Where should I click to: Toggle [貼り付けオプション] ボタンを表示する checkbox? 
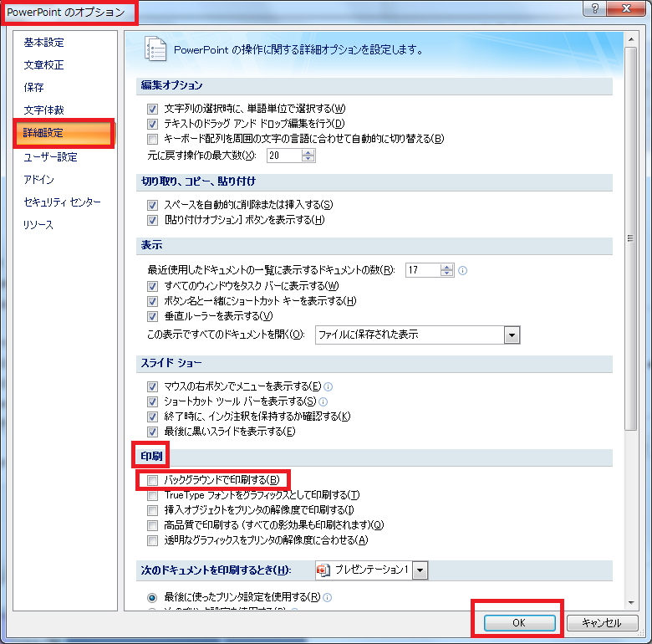[x=153, y=220]
